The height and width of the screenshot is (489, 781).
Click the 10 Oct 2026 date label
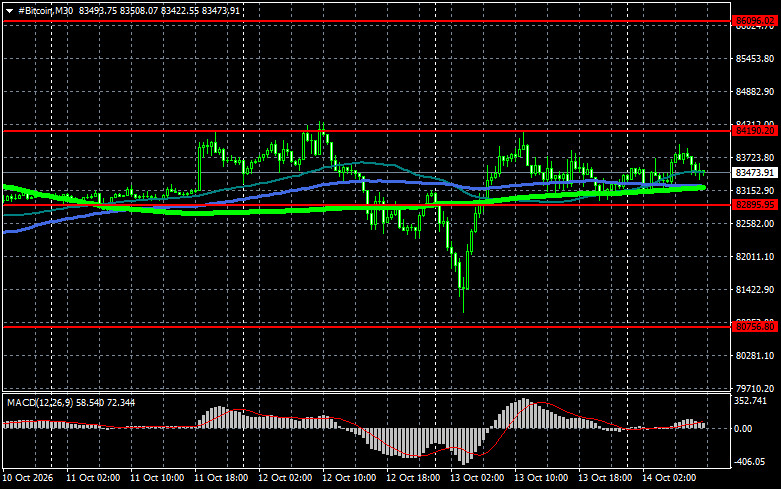click(27, 478)
